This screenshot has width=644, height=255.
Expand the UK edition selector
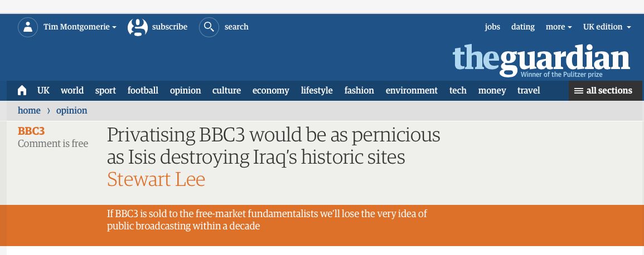607,27
